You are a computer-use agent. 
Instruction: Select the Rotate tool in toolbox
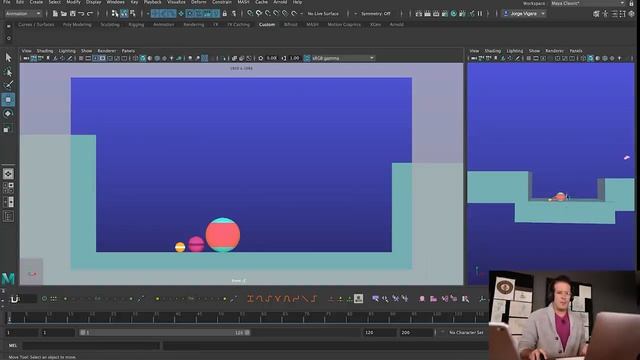(x=8, y=114)
